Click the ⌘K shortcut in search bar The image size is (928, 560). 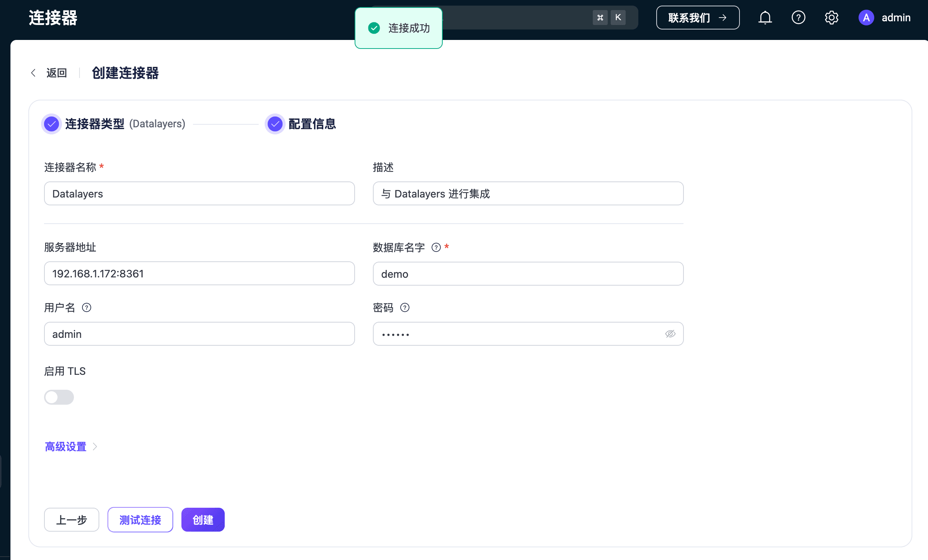click(x=608, y=17)
